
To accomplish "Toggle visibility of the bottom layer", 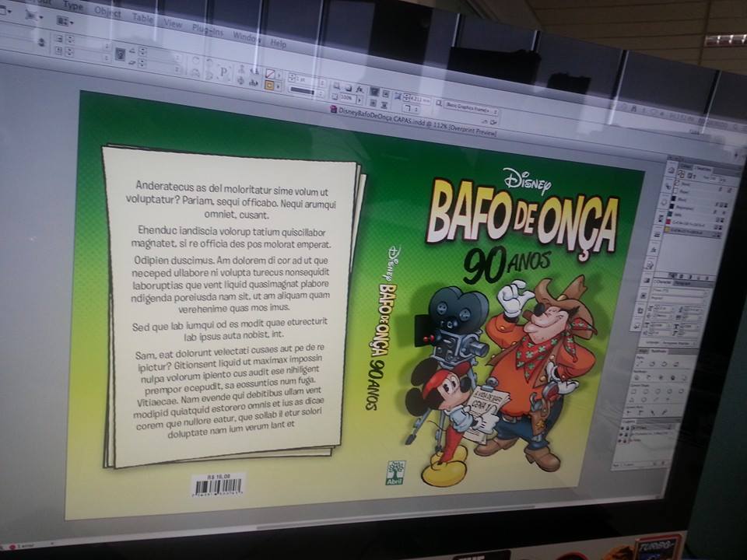I will 620,442.
